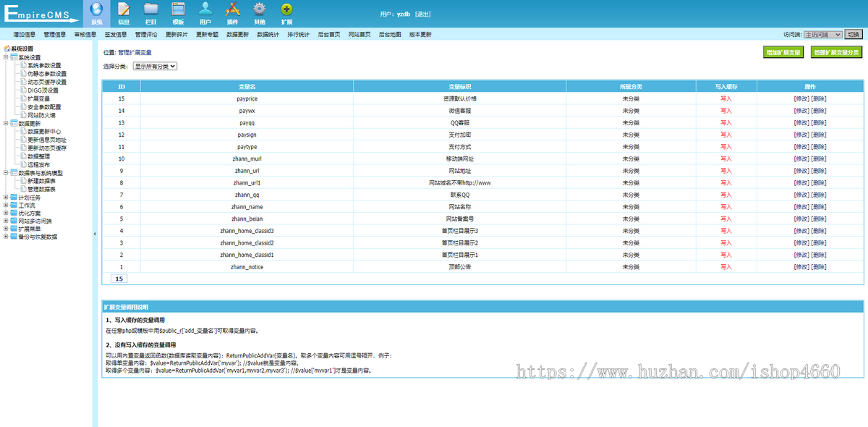The height and width of the screenshot is (427, 868).
Task: Open 后台首页 in the secondary menu bar
Action: tap(329, 34)
